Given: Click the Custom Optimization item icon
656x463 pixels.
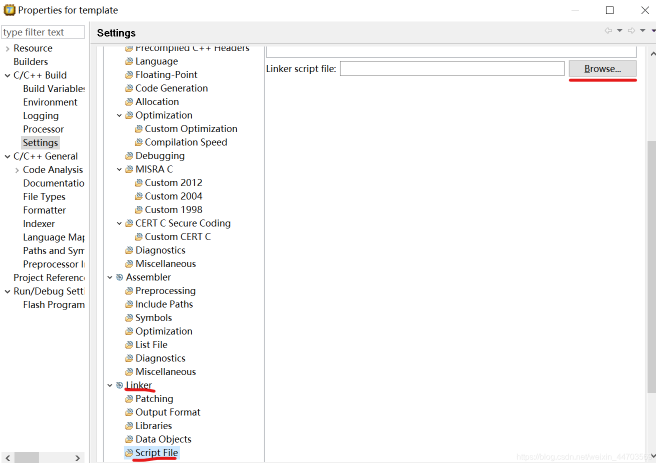Looking at the screenshot, I should tap(138, 129).
